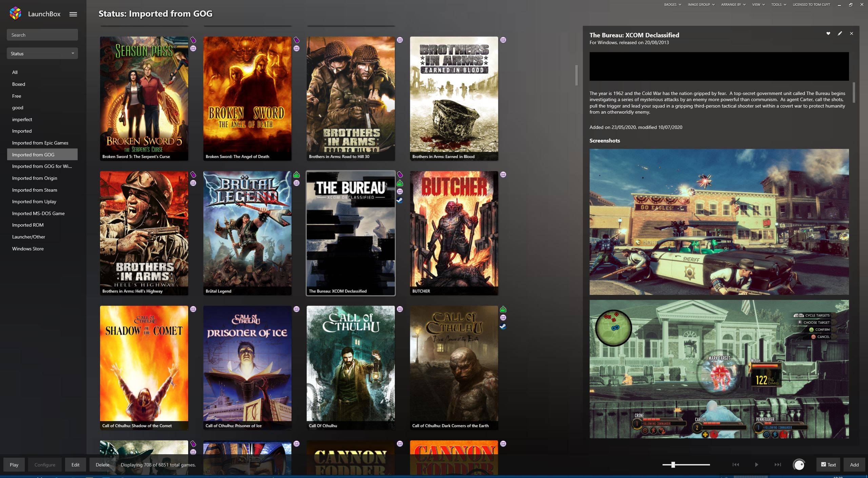Click the Delete button
The height and width of the screenshot is (478, 868).
pos(102,465)
